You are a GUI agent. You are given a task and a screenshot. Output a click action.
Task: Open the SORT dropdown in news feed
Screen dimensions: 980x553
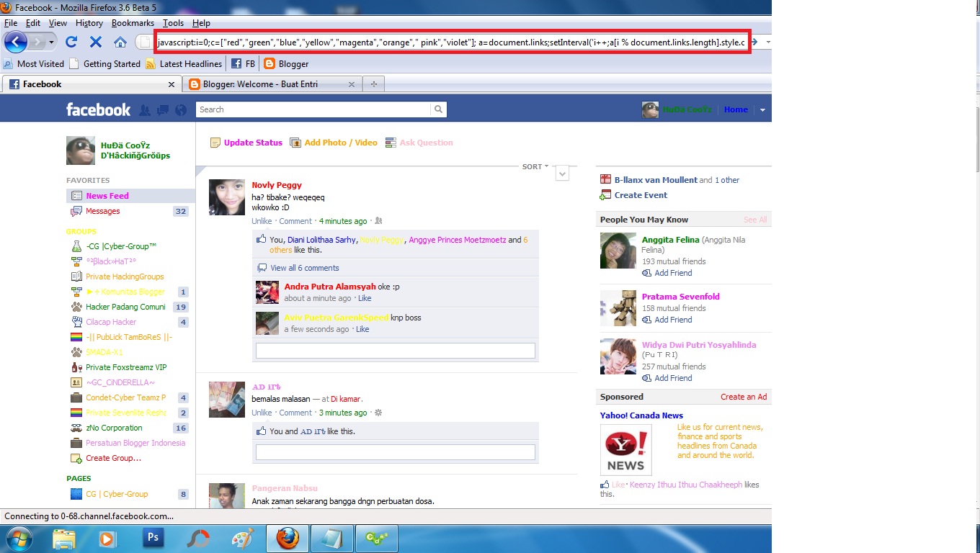535,166
